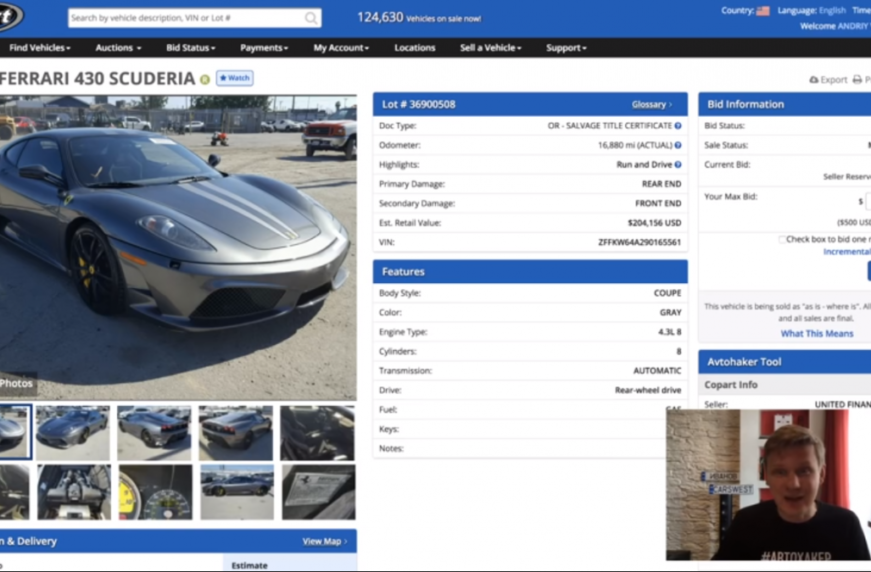Tick the 'Check box to bid' checkbox
This screenshot has height=572, width=871.
(782, 239)
